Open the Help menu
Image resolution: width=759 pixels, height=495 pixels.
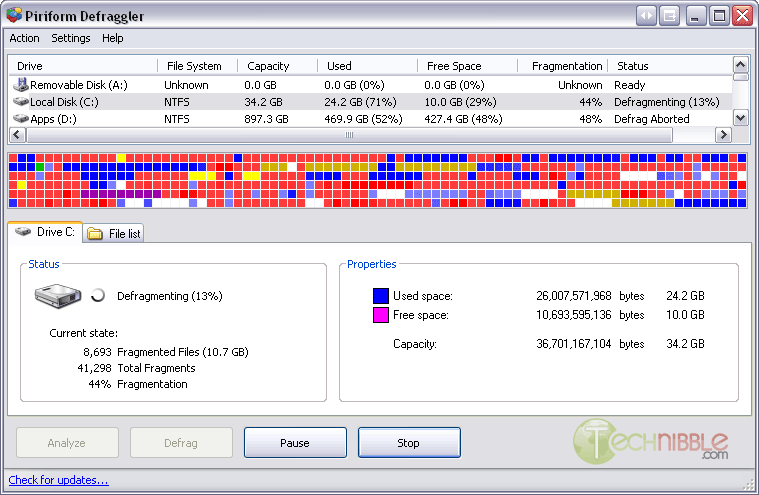click(112, 38)
